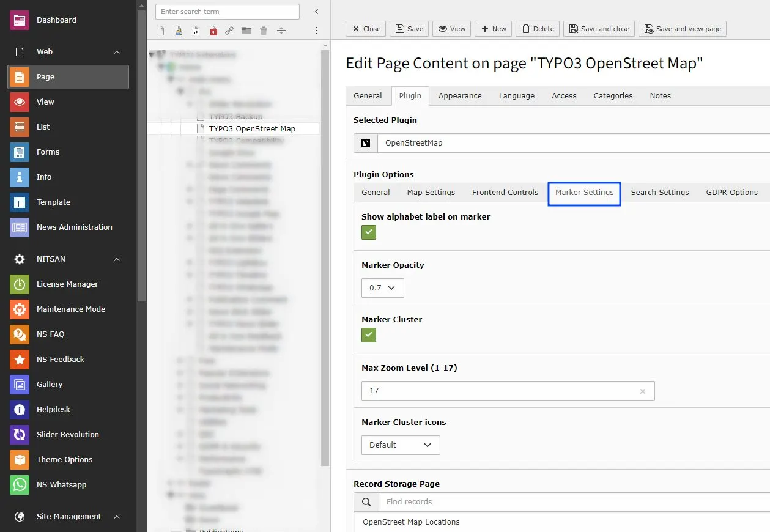Open Slider Revolution module
This screenshot has height=532, width=770.
(x=68, y=435)
